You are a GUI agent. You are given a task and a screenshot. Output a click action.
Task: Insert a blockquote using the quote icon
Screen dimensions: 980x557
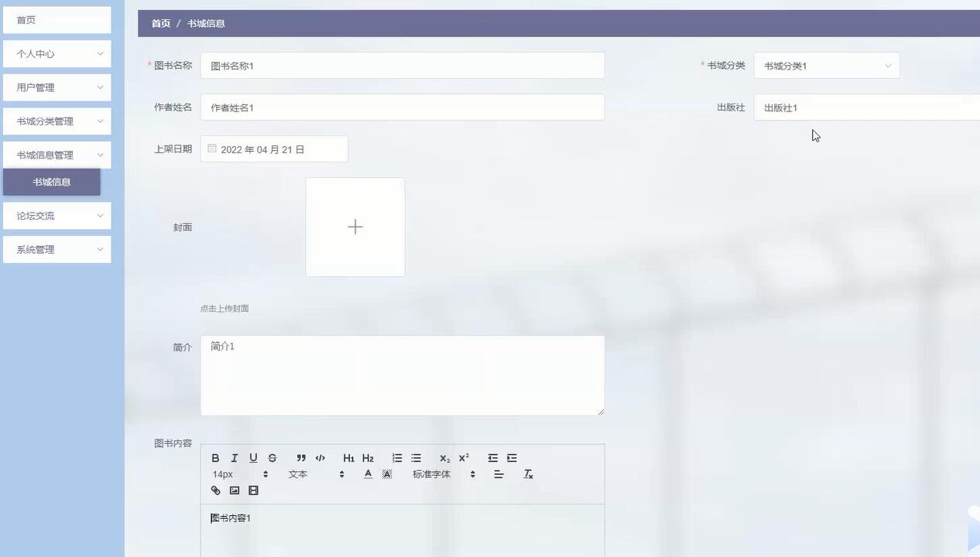coord(301,457)
